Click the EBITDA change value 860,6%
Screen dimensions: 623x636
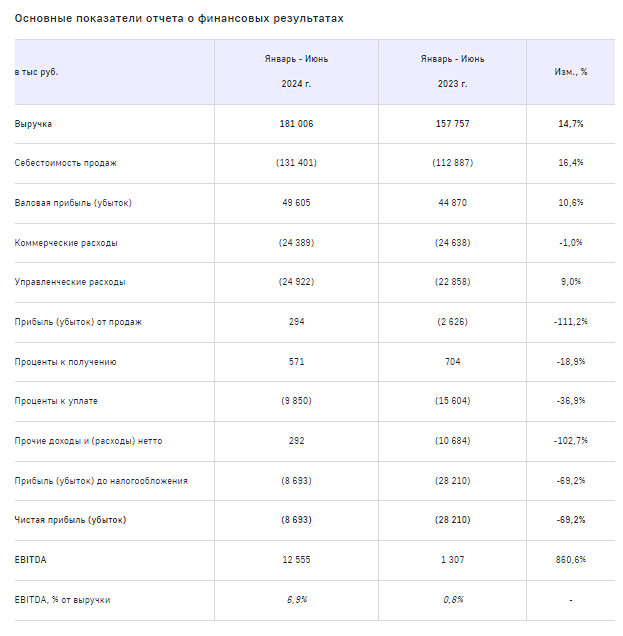569,560
